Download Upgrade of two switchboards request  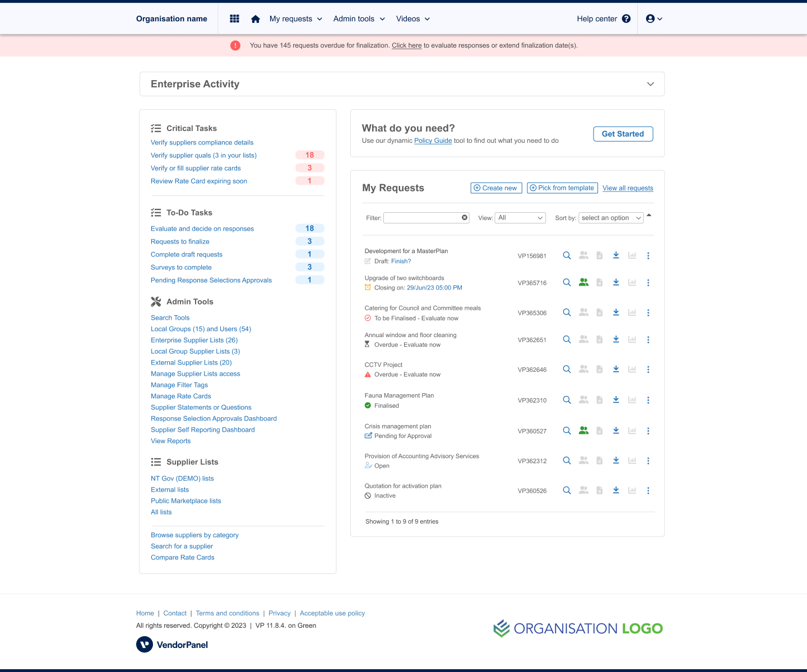point(616,282)
